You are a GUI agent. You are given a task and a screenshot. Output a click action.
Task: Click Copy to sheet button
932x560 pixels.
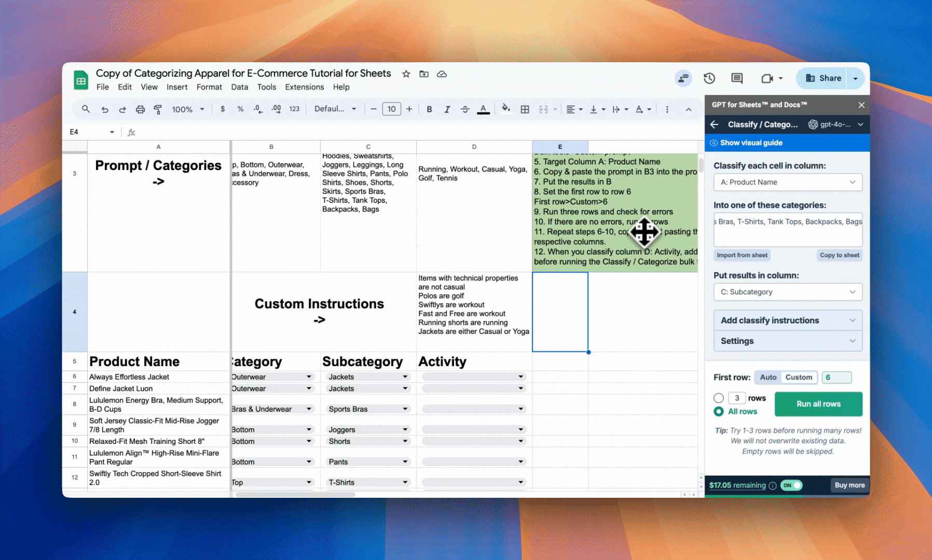click(840, 255)
